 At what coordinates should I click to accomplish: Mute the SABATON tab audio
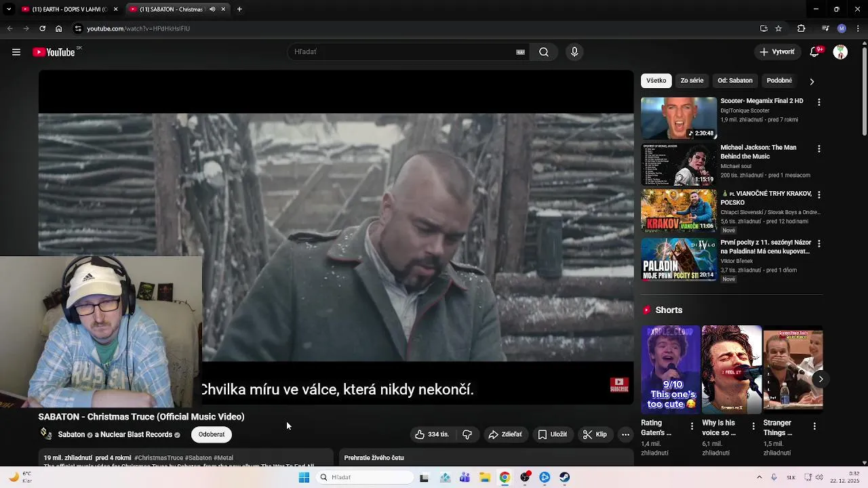tap(212, 9)
